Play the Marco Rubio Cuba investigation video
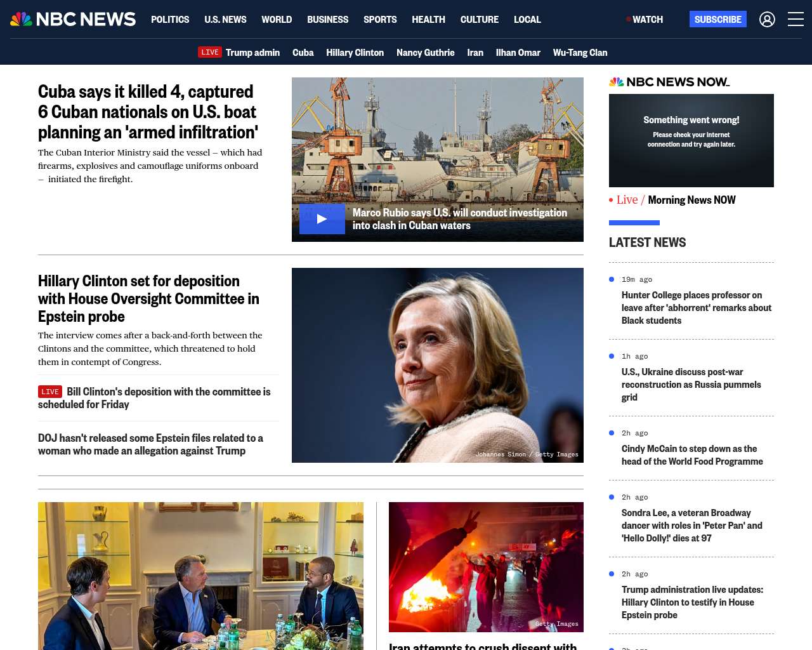The image size is (812, 650). pyautogui.click(x=322, y=219)
